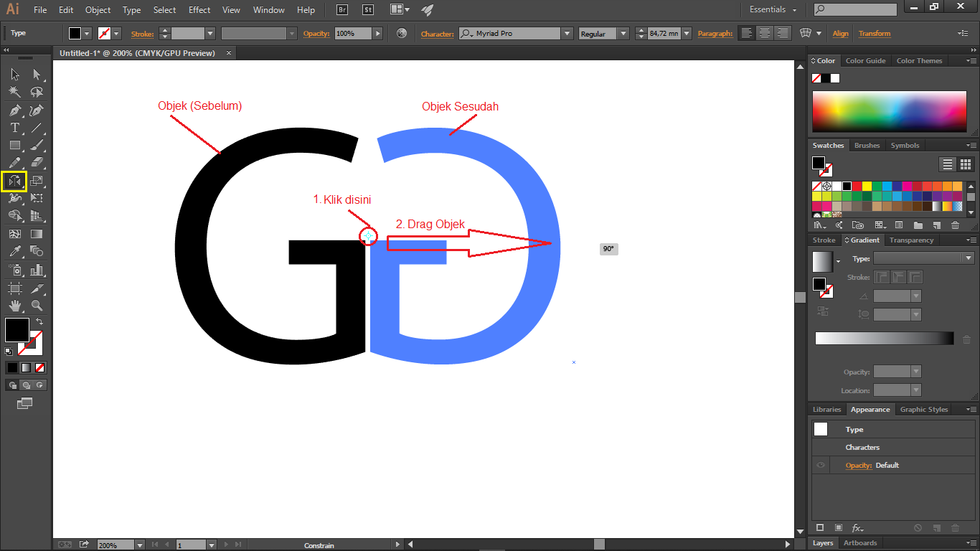Select the Hand tool
This screenshot has height=551, width=980.
click(x=14, y=306)
